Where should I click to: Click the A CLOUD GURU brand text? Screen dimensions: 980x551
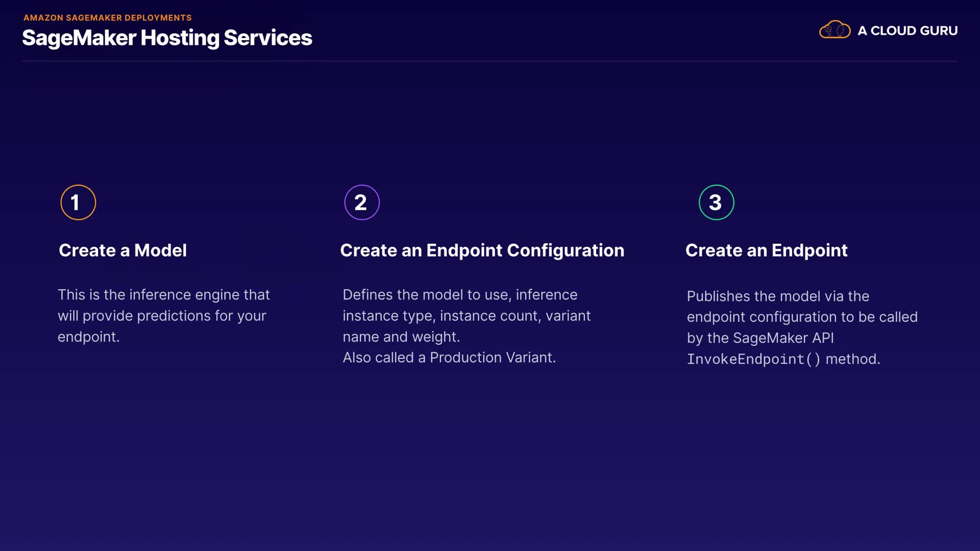908,31
